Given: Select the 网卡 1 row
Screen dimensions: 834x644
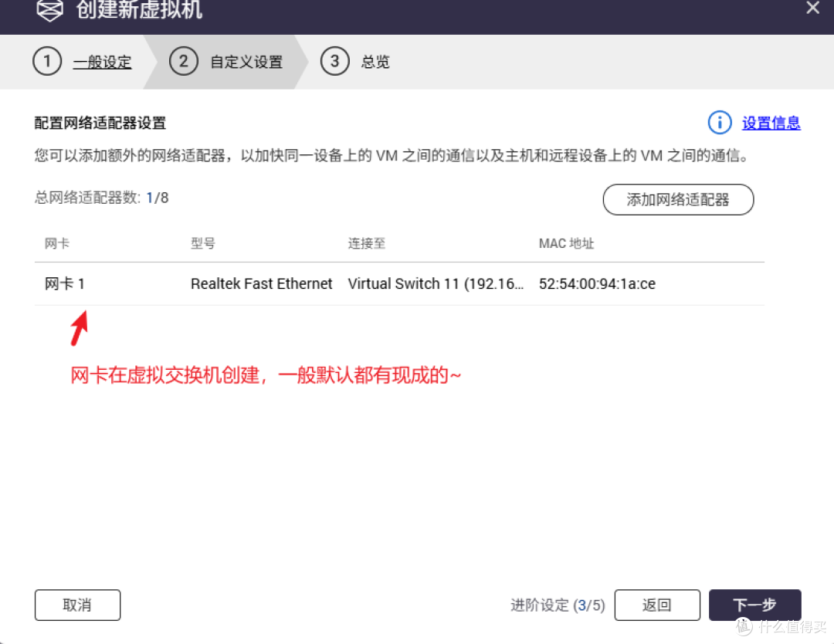Looking at the screenshot, I should (399, 283).
